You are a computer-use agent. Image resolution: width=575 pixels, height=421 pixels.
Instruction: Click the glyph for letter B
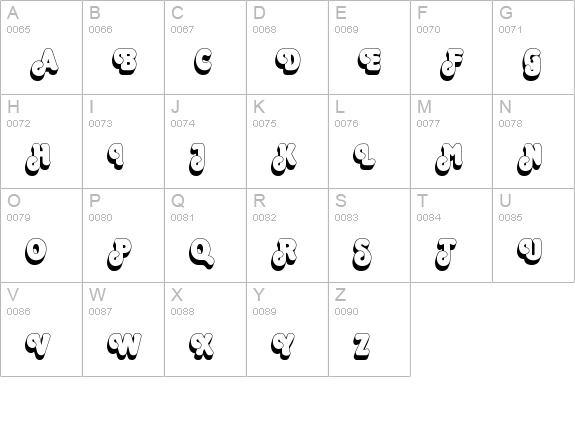[125, 61]
